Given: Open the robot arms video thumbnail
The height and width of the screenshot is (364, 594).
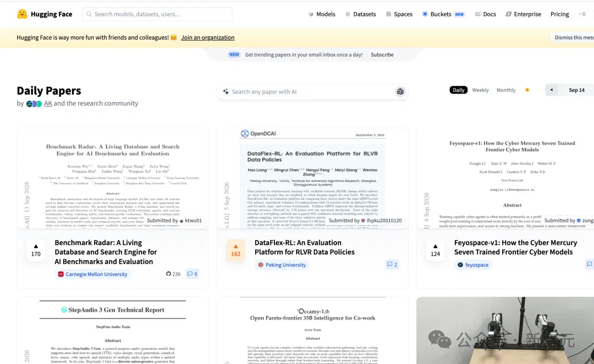Looking at the screenshot, I should tap(505, 330).
